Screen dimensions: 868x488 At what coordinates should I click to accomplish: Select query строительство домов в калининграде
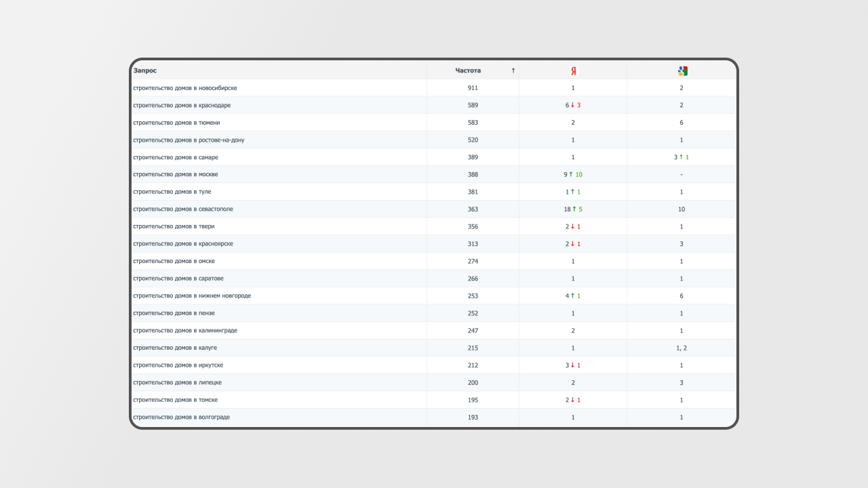(x=185, y=330)
